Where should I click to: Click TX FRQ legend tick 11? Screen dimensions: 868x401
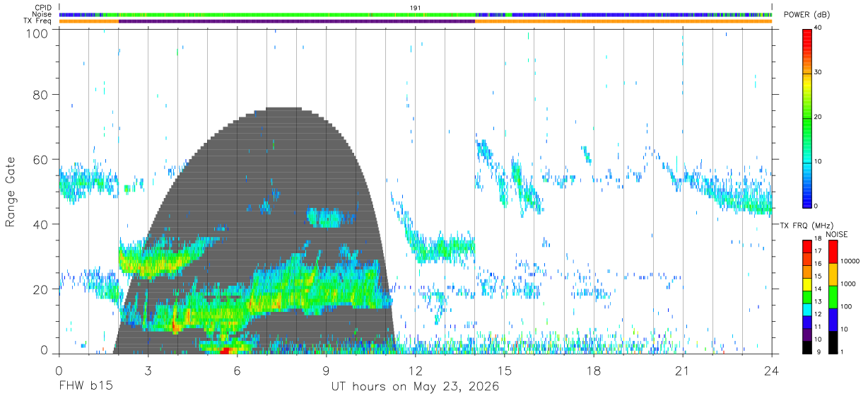(x=819, y=327)
